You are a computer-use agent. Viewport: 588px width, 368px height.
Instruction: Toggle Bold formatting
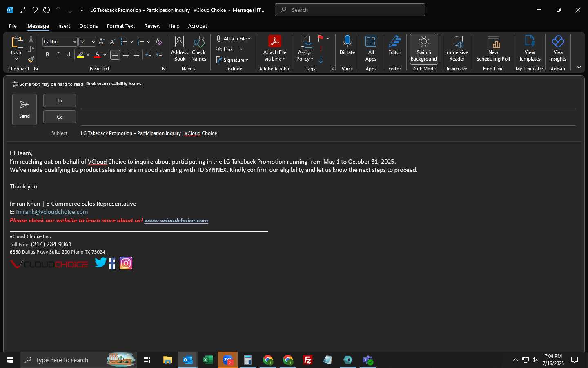(47, 55)
